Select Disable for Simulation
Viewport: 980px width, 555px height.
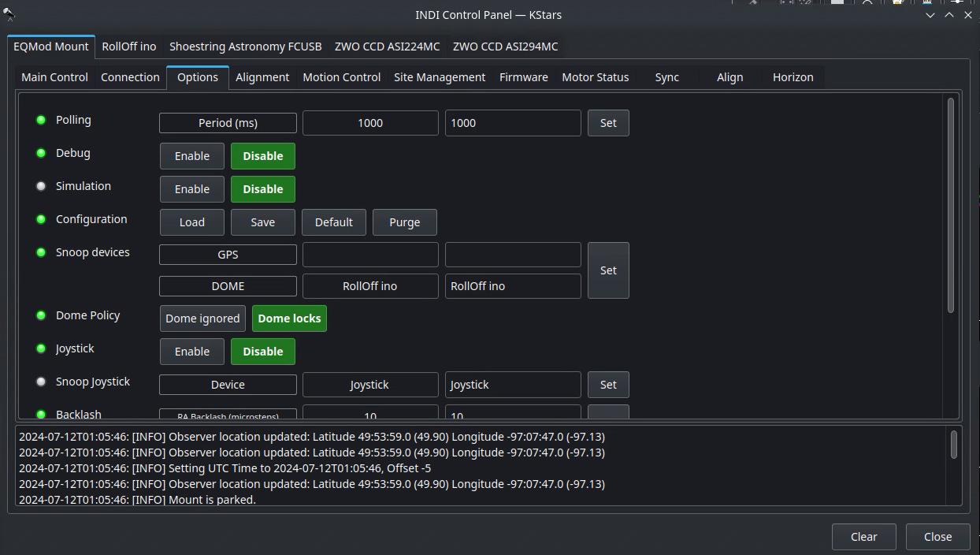pyautogui.click(x=263, y=189)
